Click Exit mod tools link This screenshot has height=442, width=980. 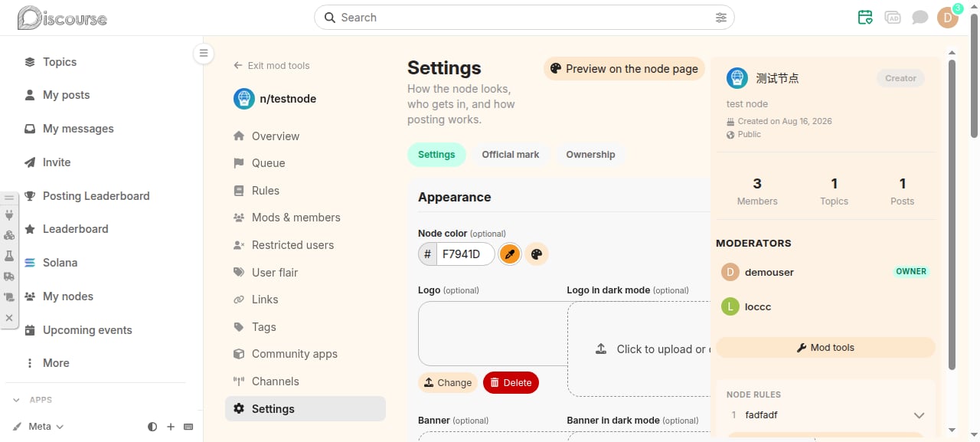pos(272,66)
